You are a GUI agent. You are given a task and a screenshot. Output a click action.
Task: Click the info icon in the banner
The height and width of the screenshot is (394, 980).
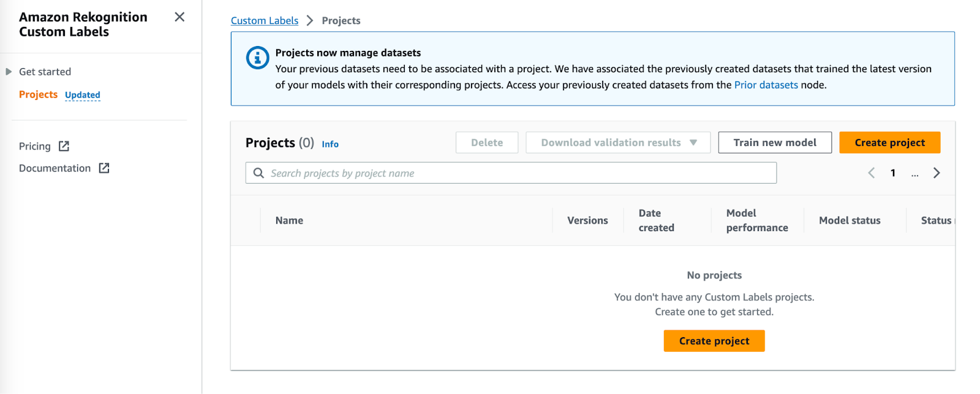pyautogui.click(x=257, y=58)
